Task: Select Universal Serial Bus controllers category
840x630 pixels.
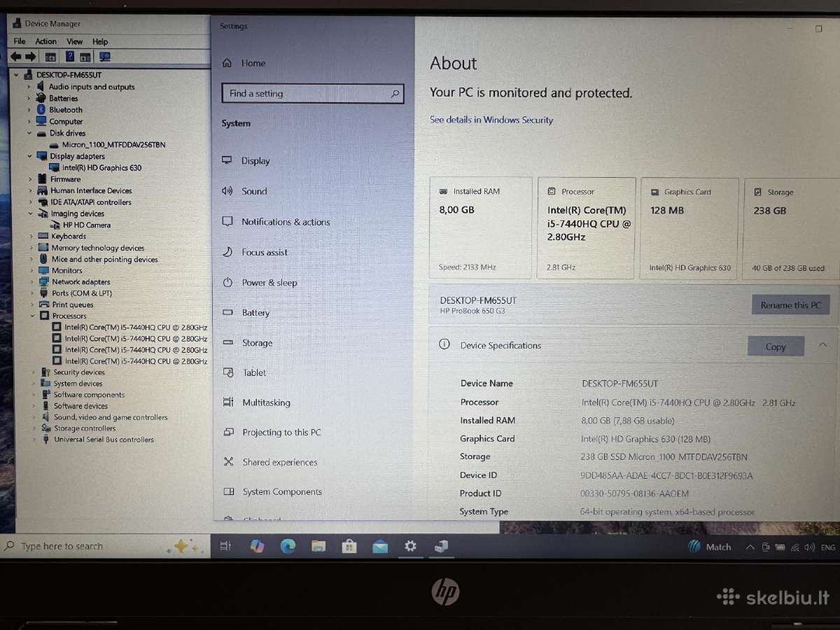Action: coord(104,440)
